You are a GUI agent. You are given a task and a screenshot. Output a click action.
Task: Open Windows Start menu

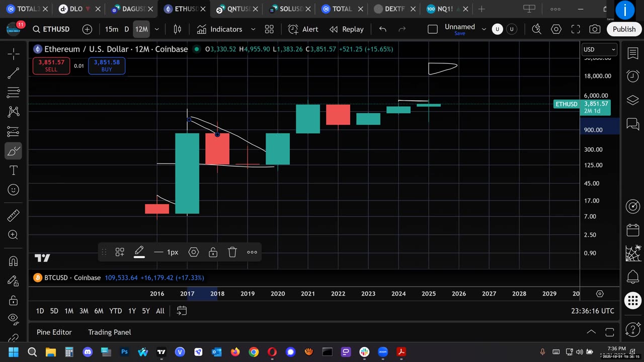[x=13, y=352]
